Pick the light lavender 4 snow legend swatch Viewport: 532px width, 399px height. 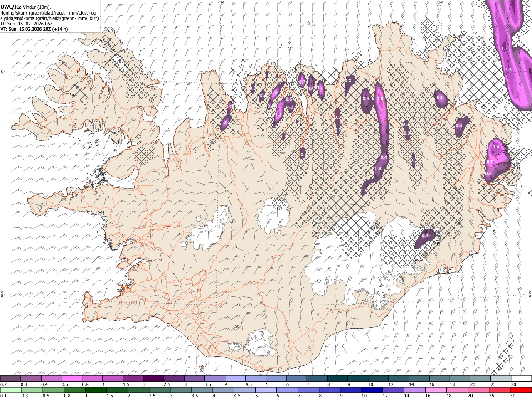tap(235, 379)
